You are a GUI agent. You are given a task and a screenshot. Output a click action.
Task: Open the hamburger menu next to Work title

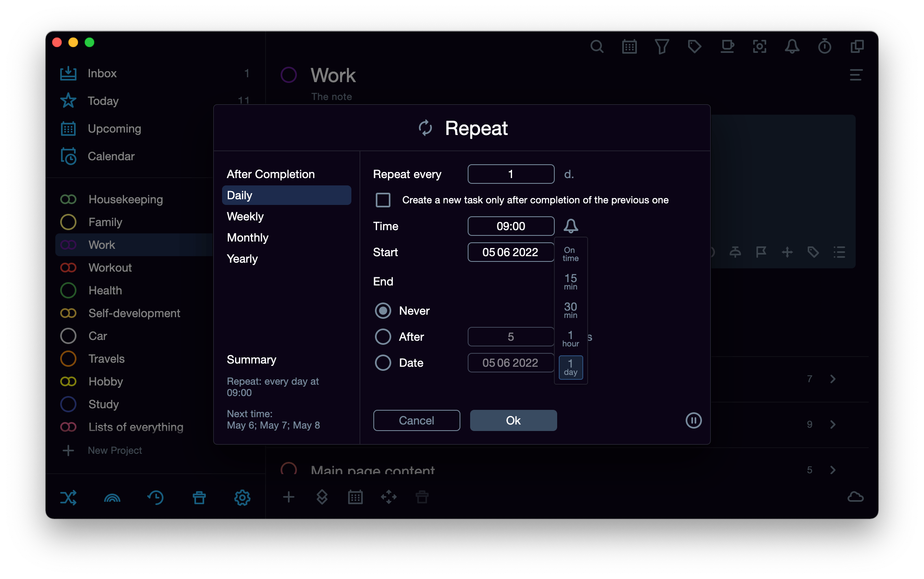coord(856,75)
